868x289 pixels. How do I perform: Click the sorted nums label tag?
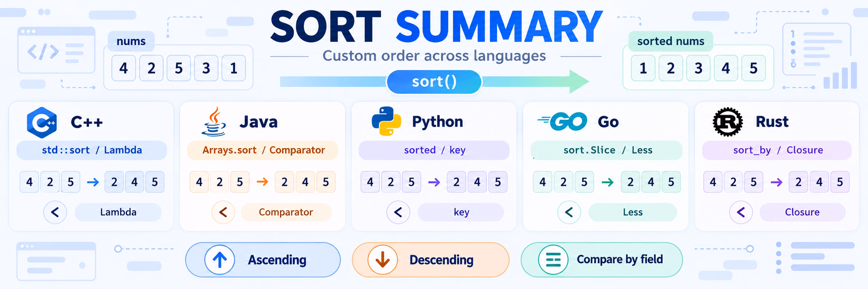pyautogui.click(x=671, y=41)
